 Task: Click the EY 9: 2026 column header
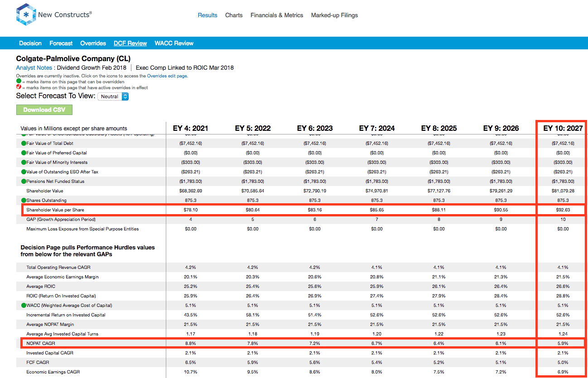(x=501, y=128)
